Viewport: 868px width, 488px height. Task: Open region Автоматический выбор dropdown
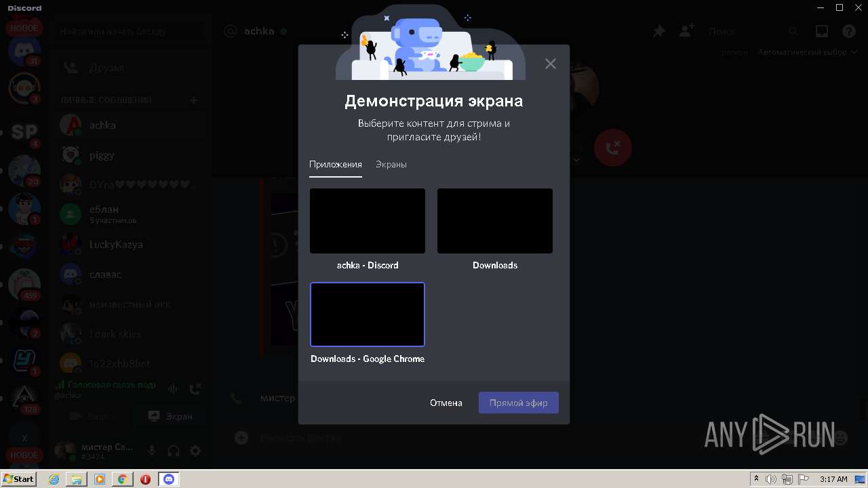click(x=807, y=52)
